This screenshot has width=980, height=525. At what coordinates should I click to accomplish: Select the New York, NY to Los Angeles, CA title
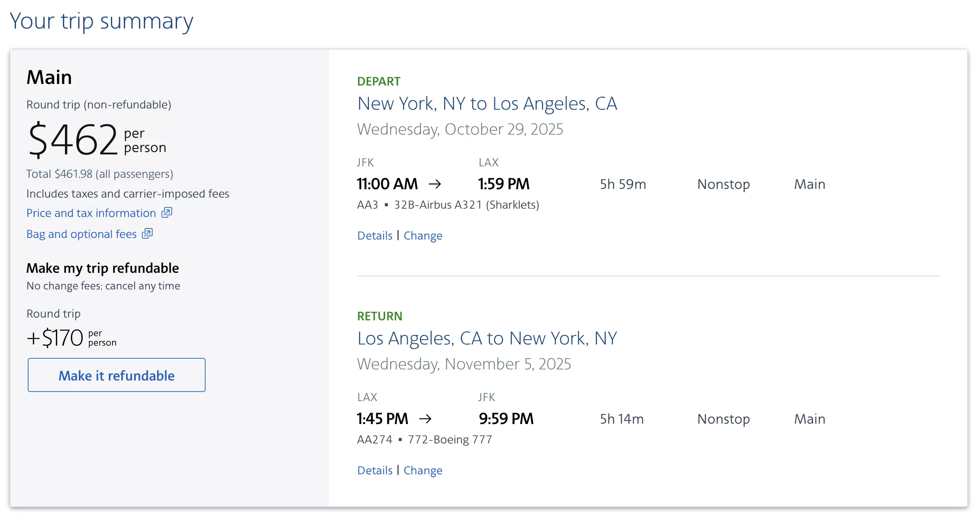click(x=487, y=104)
